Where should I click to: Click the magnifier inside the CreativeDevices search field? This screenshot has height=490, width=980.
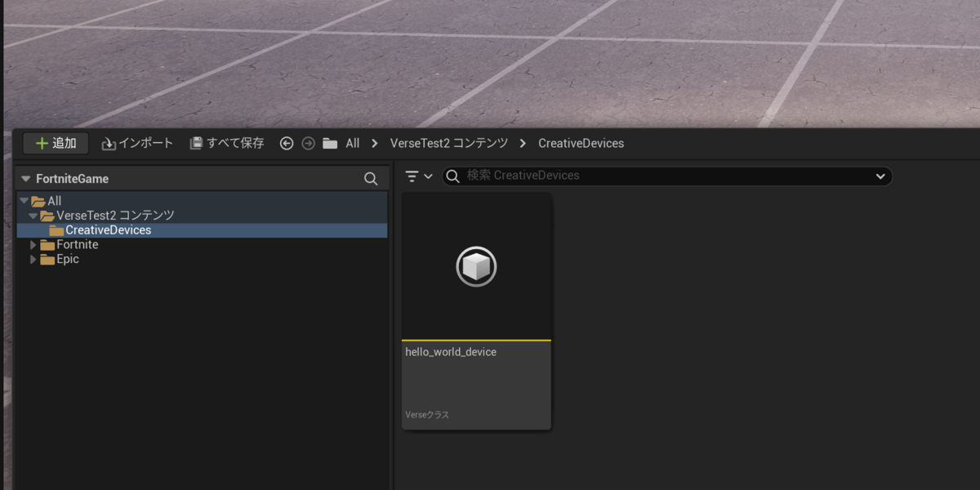pyautogui.click(x=452, y=176)
